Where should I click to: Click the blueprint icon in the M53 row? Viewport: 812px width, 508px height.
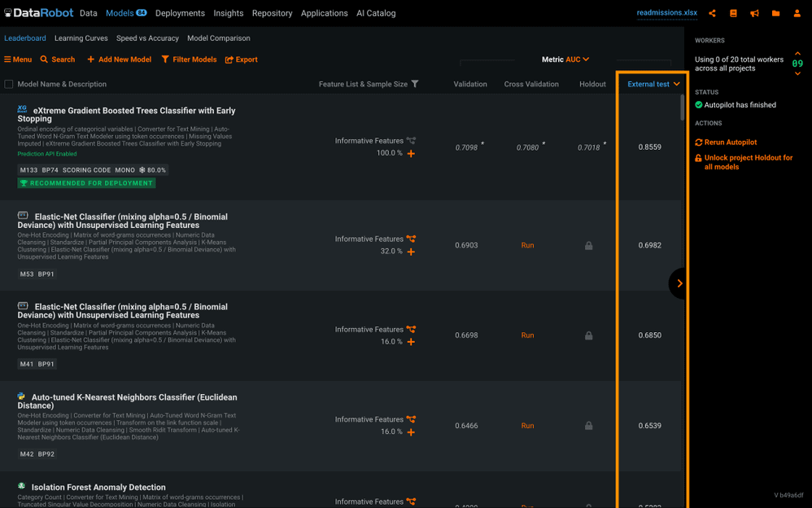(411, 239)
